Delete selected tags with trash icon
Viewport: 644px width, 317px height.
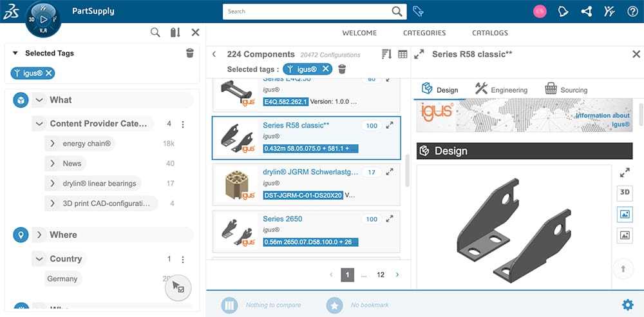tap(190, 53)
